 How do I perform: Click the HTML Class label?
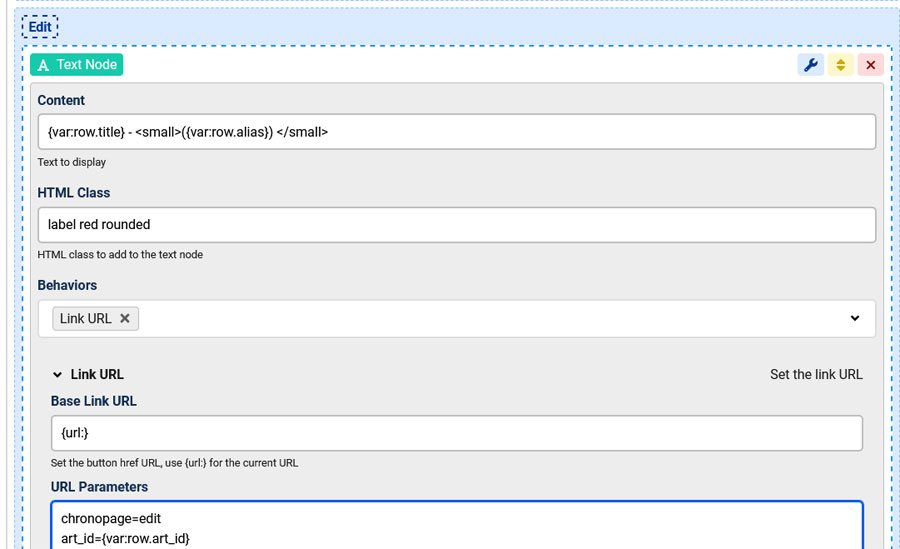(x=73, y=193)
